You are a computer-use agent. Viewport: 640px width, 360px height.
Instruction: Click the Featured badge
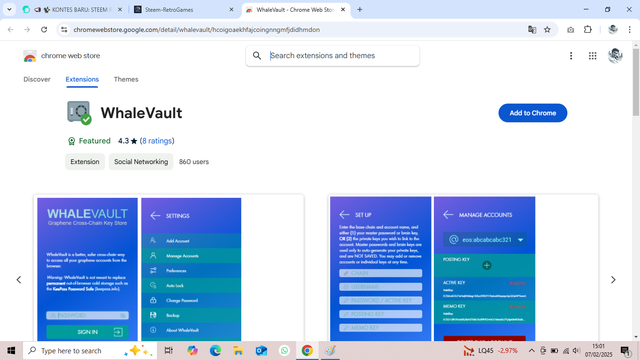coord(89,141)
